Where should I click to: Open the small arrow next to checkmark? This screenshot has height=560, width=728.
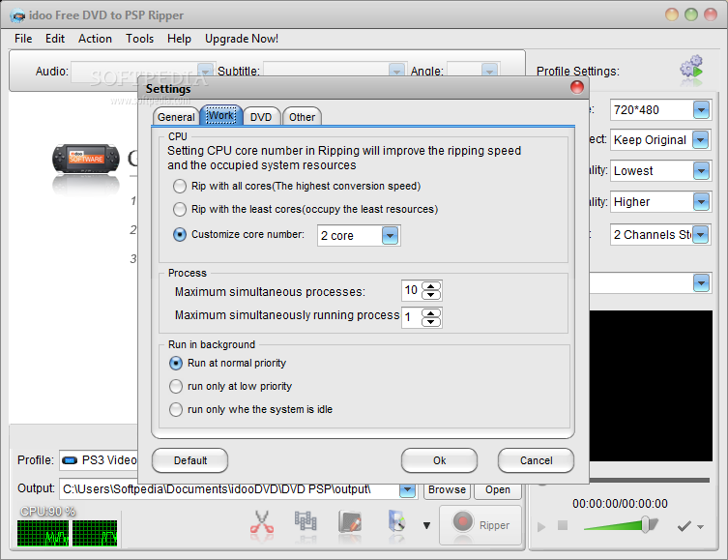pyautogui.click(x=701, y=527)
